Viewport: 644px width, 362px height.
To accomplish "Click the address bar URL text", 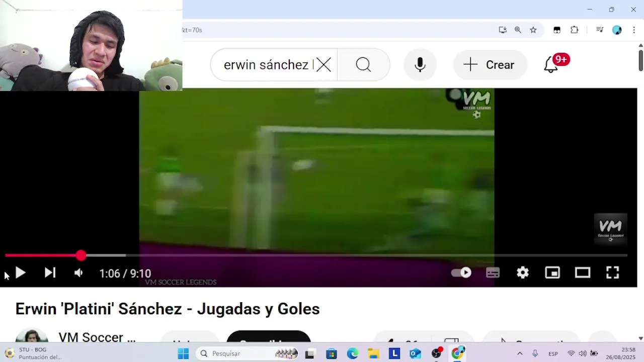I will click(x=192, y=30).
